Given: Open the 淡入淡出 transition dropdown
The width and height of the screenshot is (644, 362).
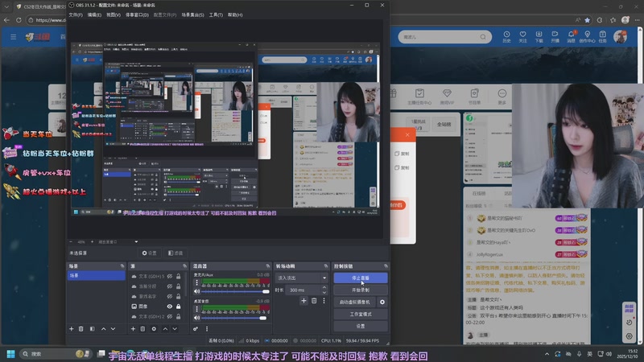Looking at the screenshot, I should point(301,278).
